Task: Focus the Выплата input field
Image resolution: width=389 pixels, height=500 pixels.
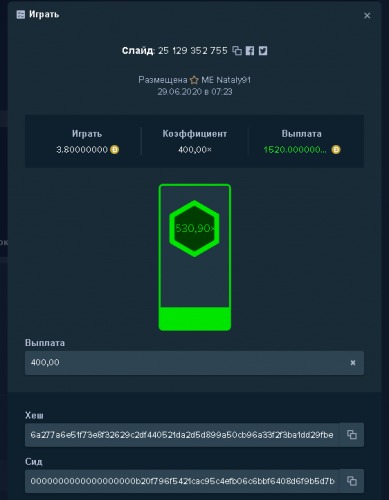Action: click(x=194, y=363)
